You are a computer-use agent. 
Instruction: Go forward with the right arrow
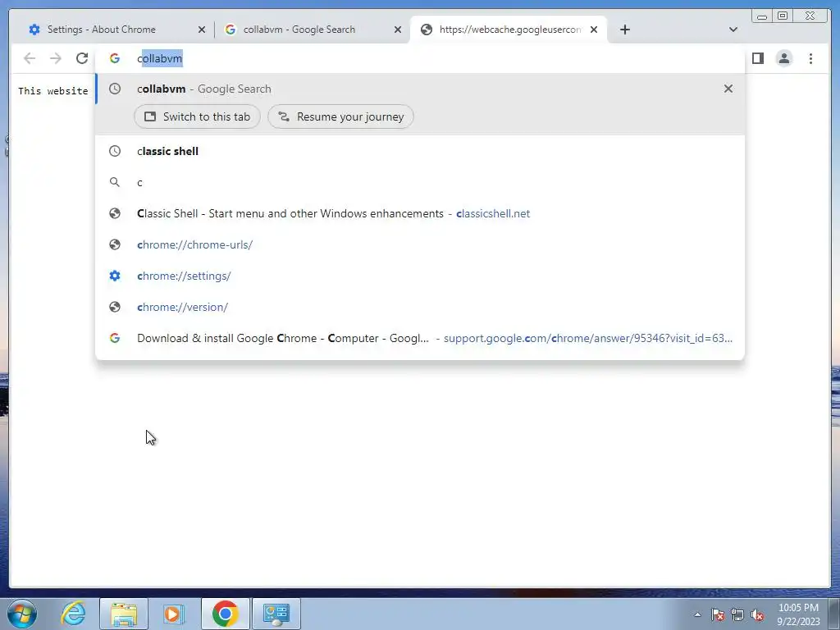click(x=56, y=58)
